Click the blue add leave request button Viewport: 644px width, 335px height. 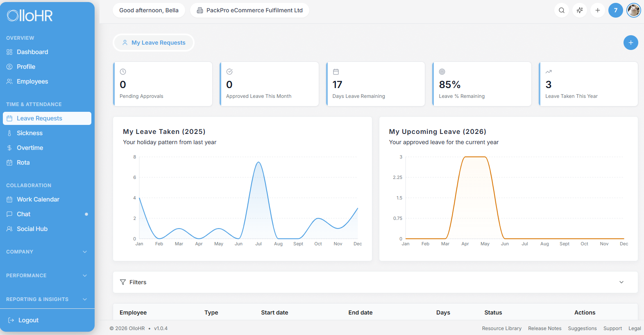tap(630, 43)
